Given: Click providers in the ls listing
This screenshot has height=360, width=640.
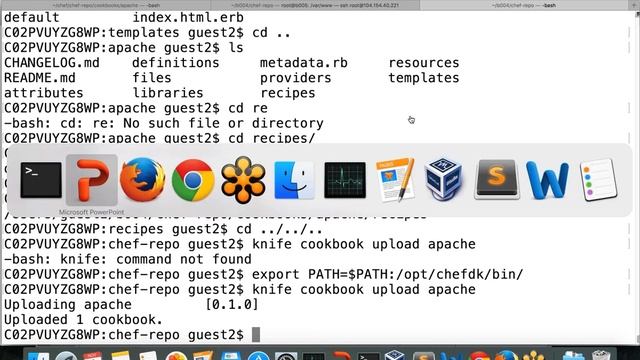Looking at the screenshot, I should click(296, 78).
